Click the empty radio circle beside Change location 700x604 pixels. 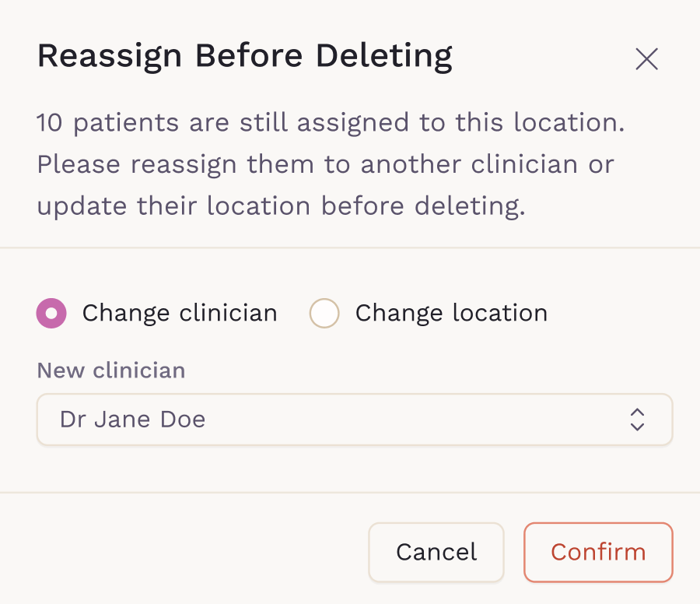[324, 314]
